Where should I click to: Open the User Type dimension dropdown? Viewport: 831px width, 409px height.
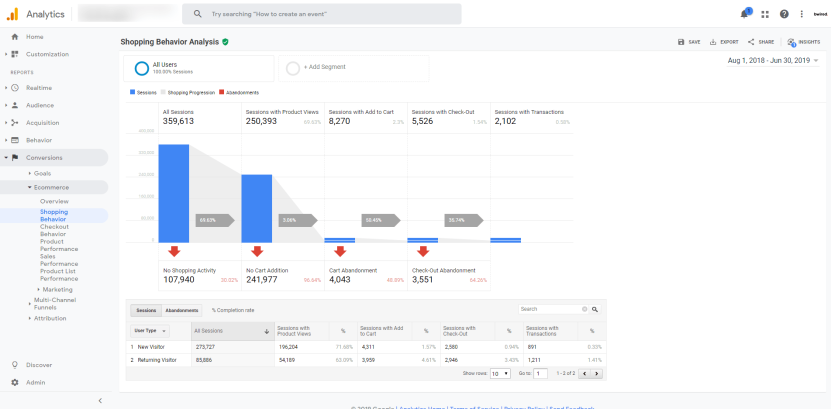(x=149, y=331)
